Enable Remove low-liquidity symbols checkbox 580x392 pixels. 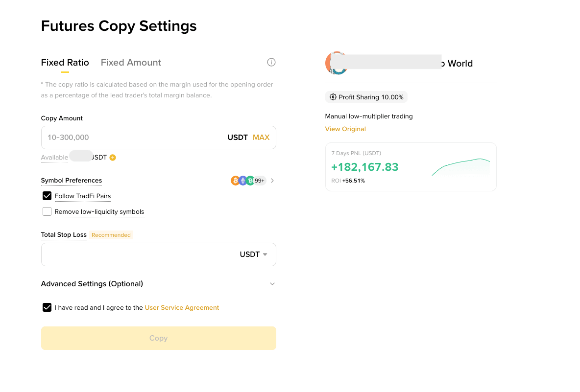[47, 211]
